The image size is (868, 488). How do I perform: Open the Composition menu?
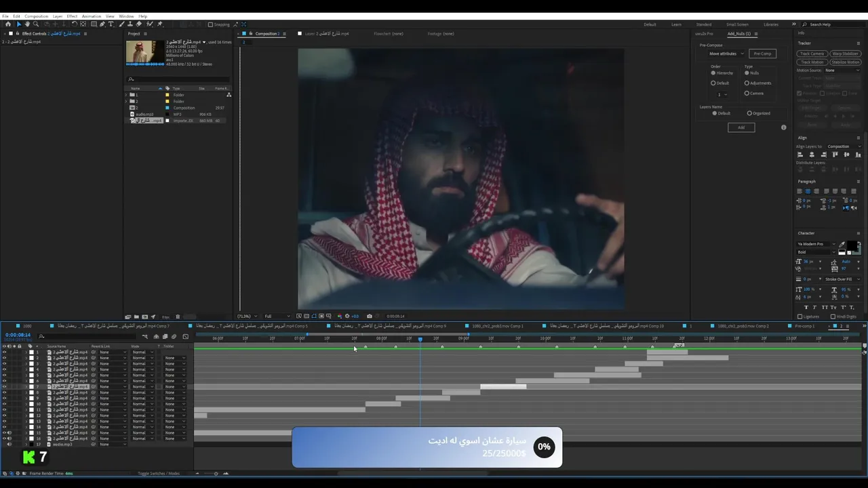(36, 16)
